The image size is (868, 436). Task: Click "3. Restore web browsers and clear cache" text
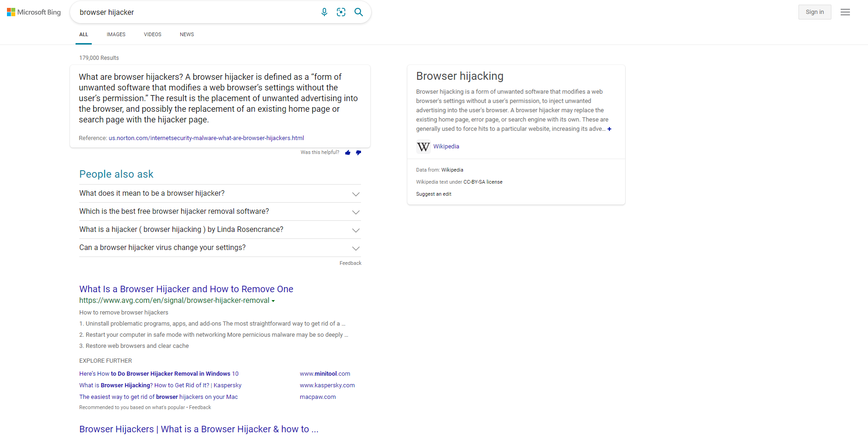[x=134, y=346]
